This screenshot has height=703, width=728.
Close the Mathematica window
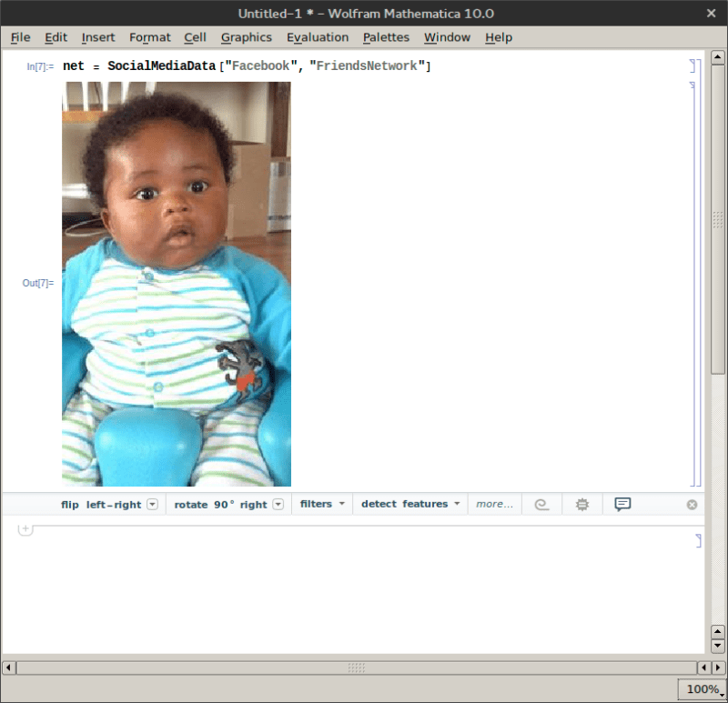point(711,13)
